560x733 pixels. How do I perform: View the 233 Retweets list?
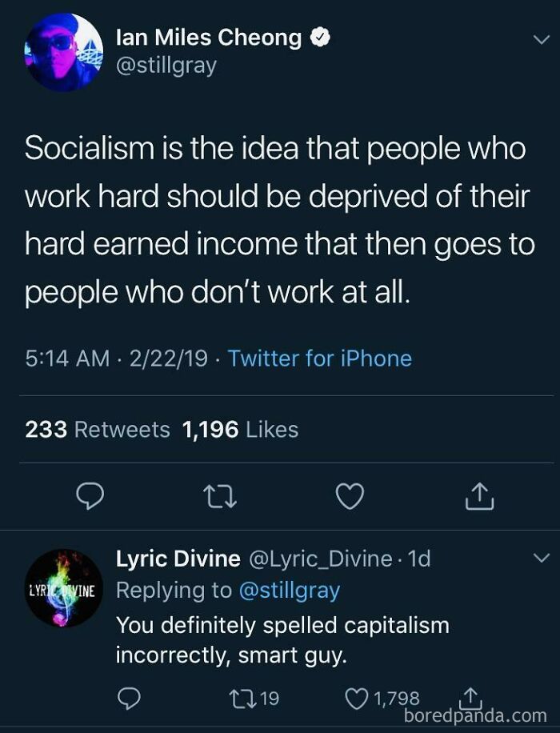click(x=91, y=430)
